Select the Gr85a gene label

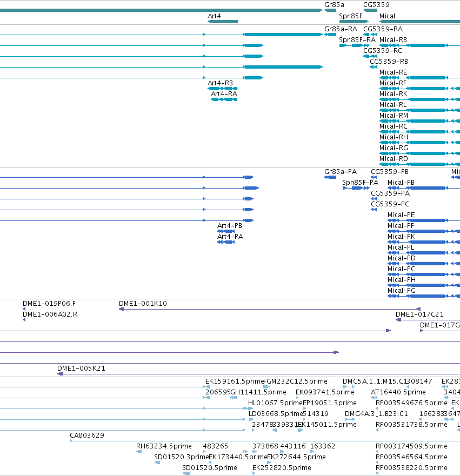click(x=334, y=4)
